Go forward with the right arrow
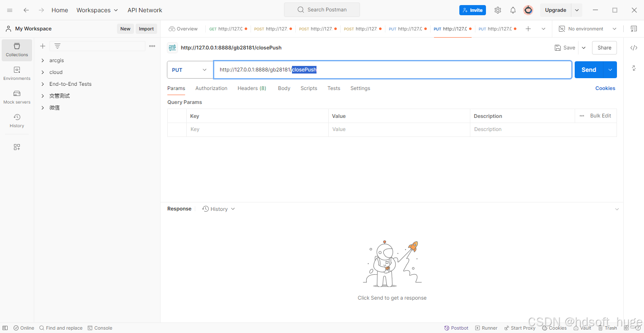Viewport: 644px width, 333px height. pos(41,10)
